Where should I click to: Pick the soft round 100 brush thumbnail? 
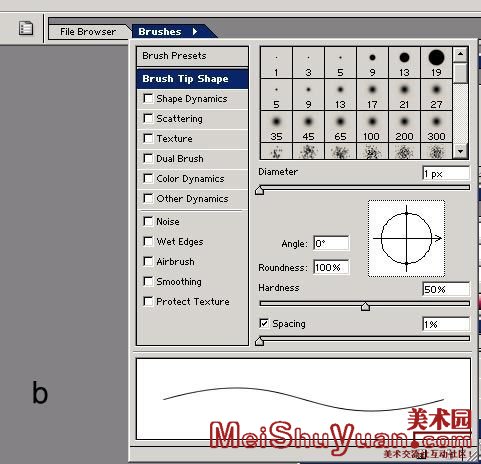[x=372, y=127]
